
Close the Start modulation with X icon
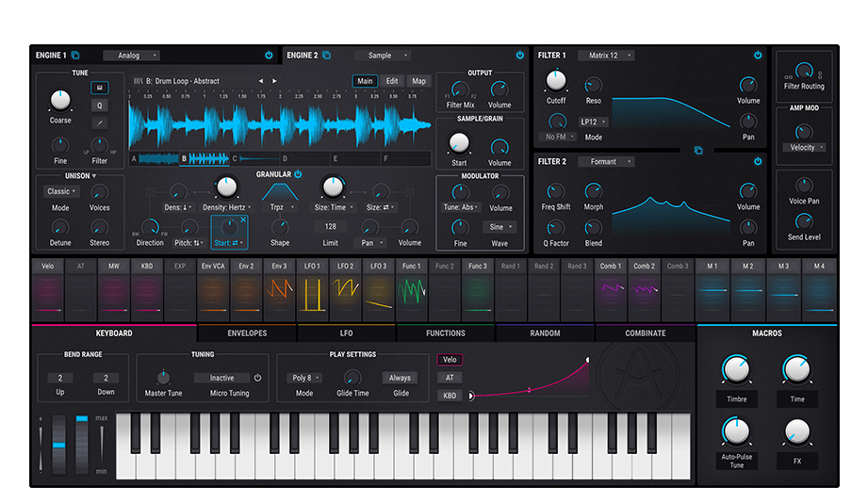pyautogui.click(x=242, y=220)
